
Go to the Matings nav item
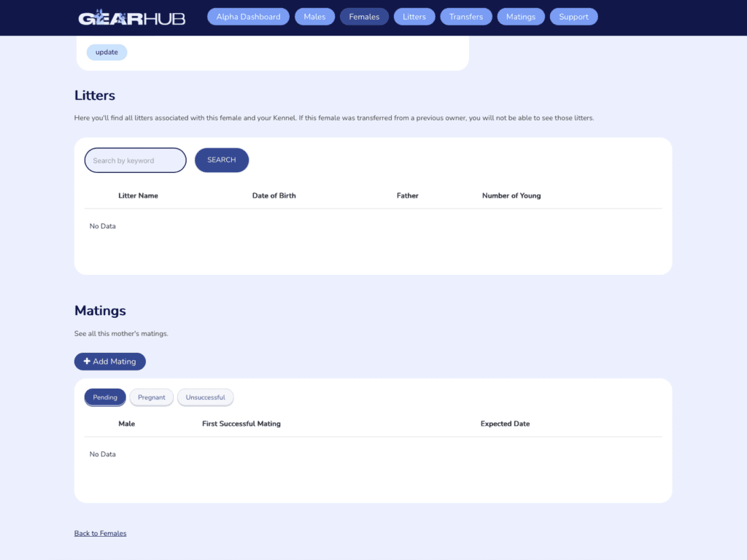[521, 17]
